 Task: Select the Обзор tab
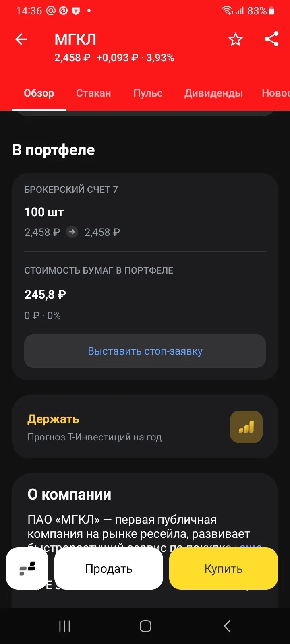(x=39, y=93)
